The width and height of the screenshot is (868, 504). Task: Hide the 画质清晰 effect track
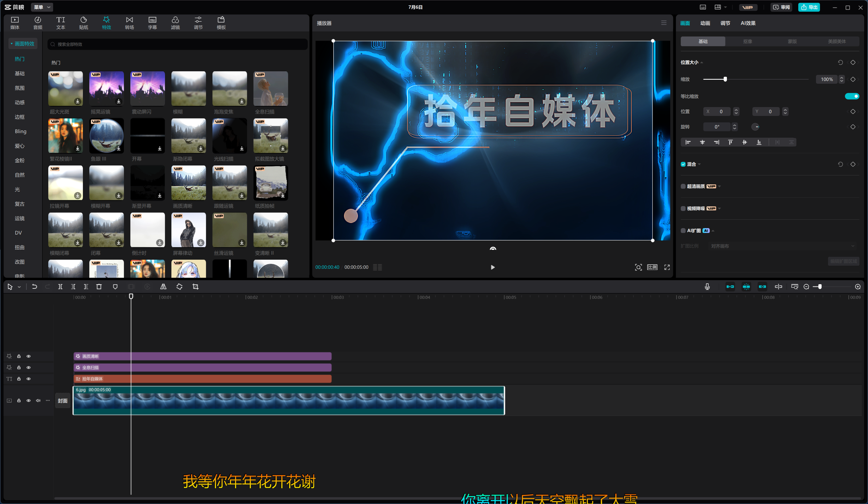[x=29, y=356]
